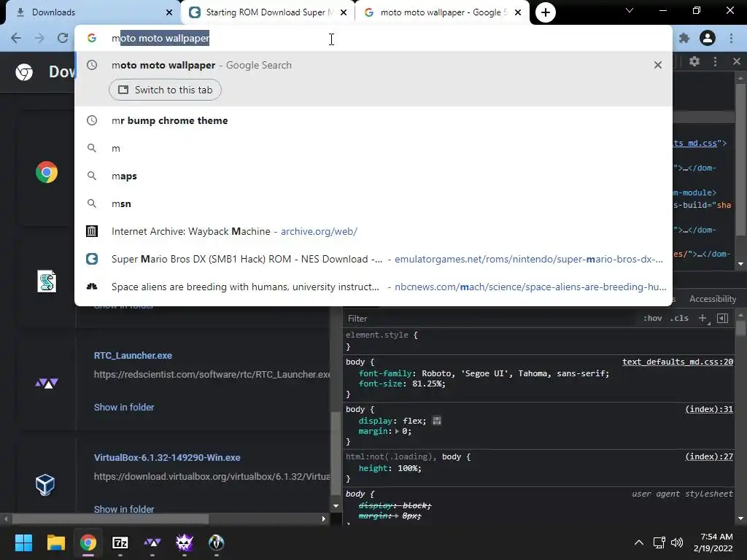Image resolution: width=747 pixels, height=560 pixels.
Task: Open Super Mario Bros DX ROM suggestion
Action: point(373,259)
